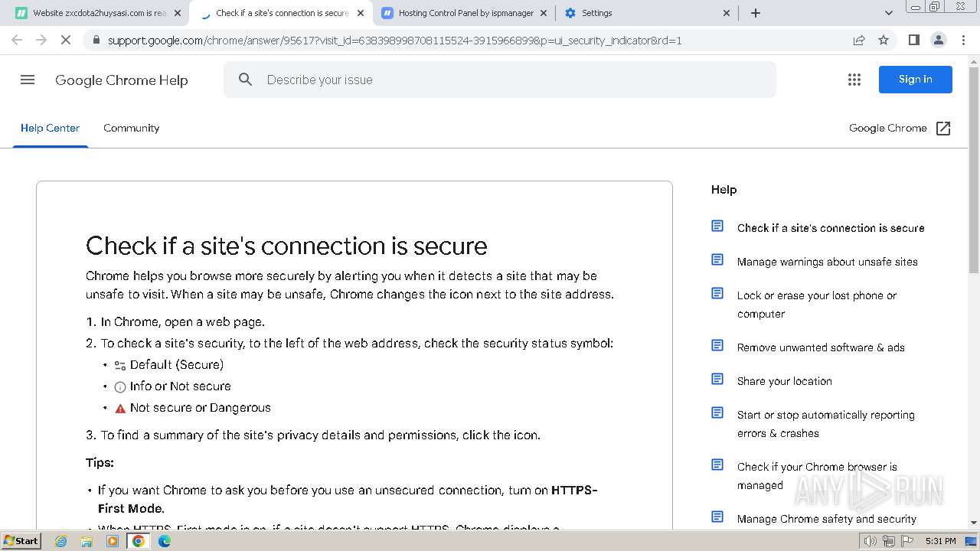This screenshot has width=980, height=551.
Task: Click the 'Not secure or Dangerous' list item
Action: coord(201,408)
